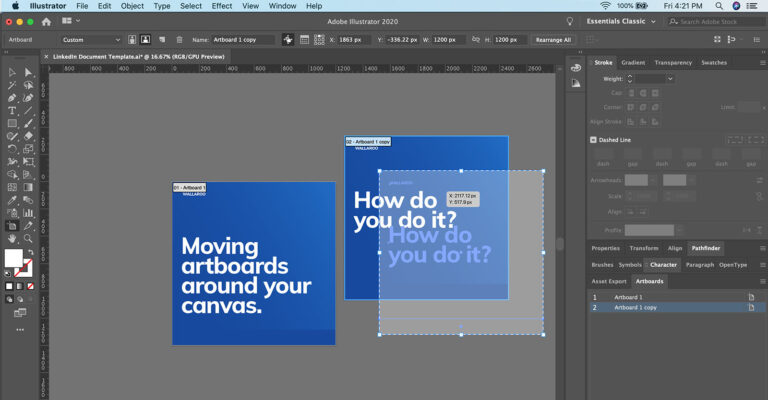The height and width of the screenshot is (400, 768).
Task: Open Essentials Classic workspace switcher
Action: click(x=621, y=22)
